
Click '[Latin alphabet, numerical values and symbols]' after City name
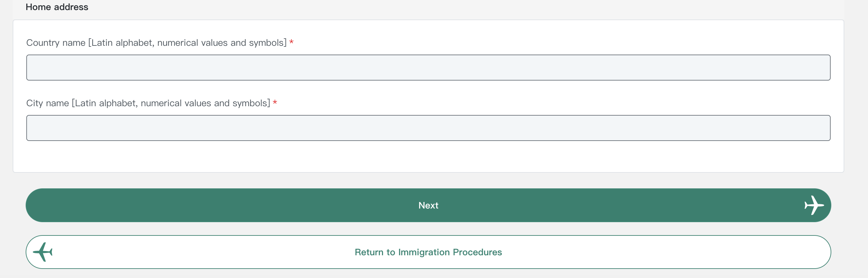[x=171, y=103]
